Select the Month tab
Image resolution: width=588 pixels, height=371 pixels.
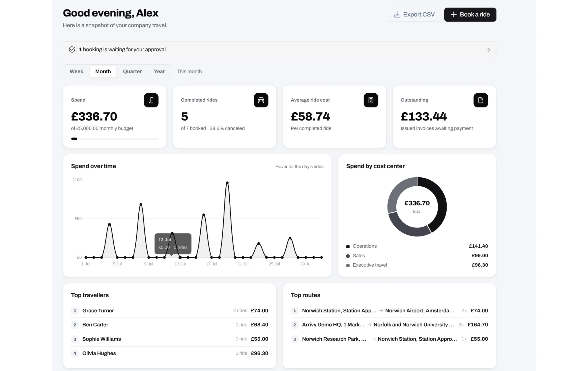103,72
